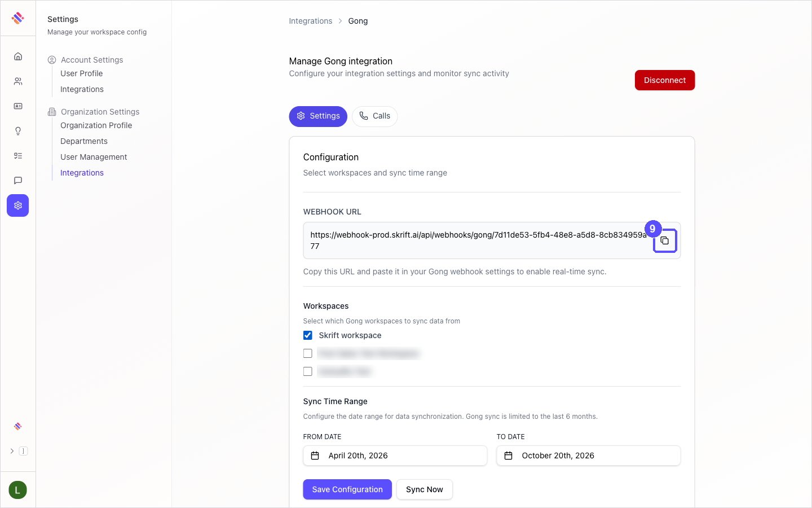The image size is (812, 508).
Task: Open the contact card icon in the sidebar
Action: pos(18,106)
